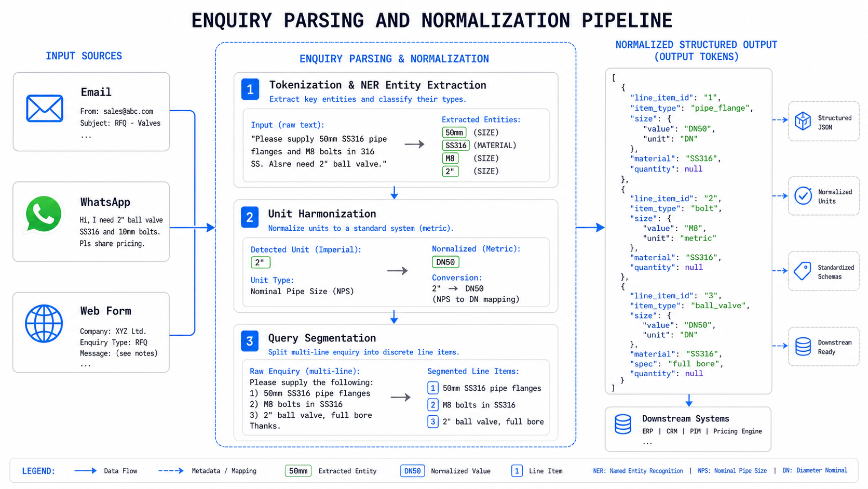This screenshot has height=489, width=868.
Task: Click the Email envelope icon
Action: (x=45, y=109)
